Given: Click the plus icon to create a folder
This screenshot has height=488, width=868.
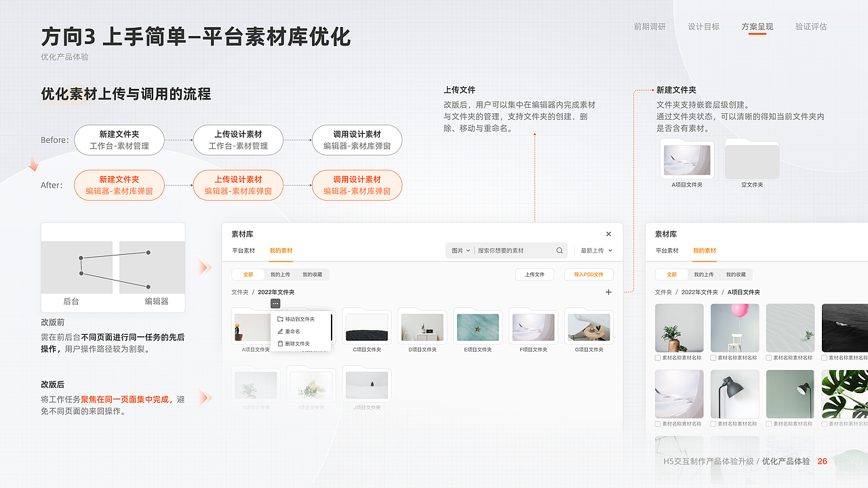Looking at the screenshot, I should point(608,292).
